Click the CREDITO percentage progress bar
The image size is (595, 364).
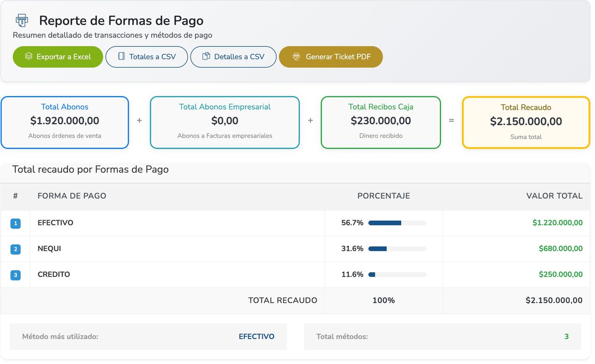[397, 275]
